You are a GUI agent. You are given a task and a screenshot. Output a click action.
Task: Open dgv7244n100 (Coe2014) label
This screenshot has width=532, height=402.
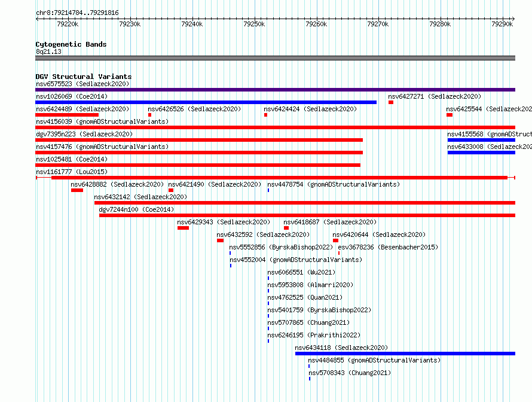[x=136, y=209]
